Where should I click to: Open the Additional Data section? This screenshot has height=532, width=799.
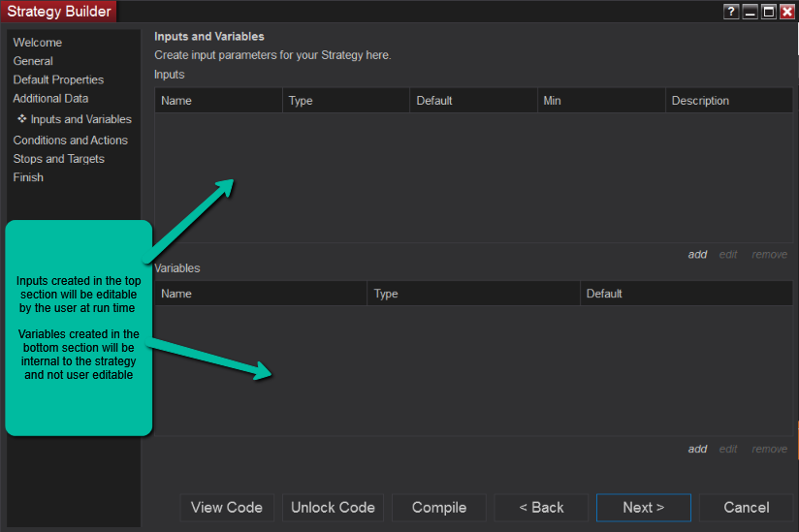tap(50, 98)
